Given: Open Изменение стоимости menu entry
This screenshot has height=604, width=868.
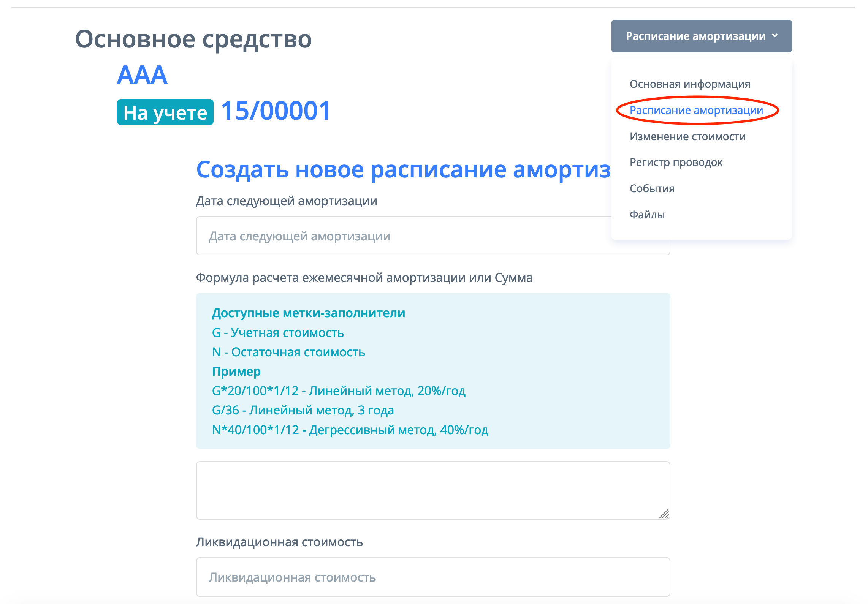Looking at the screenshot, I should point(687,136).
